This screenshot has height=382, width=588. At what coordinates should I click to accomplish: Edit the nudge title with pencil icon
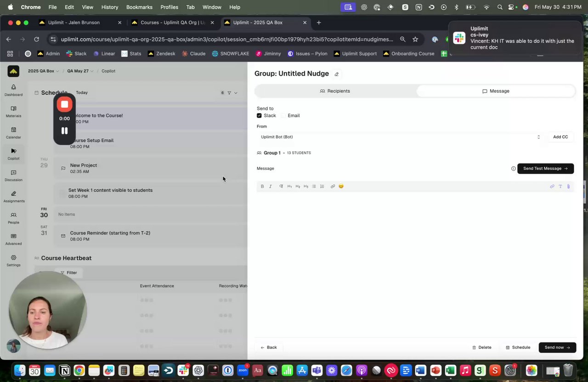336,74
